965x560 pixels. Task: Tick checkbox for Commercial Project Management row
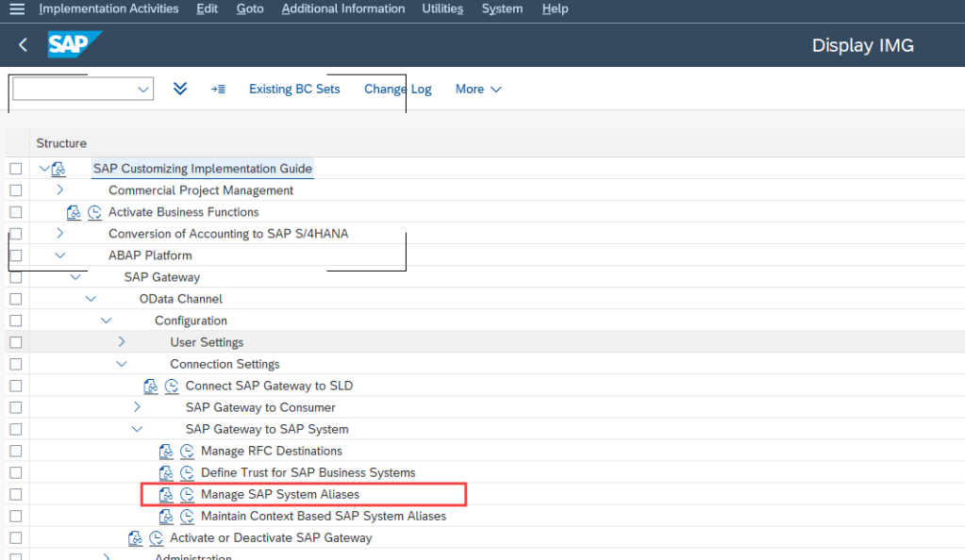pos(15,190)
